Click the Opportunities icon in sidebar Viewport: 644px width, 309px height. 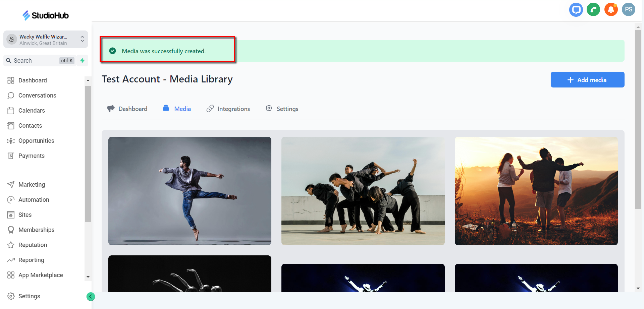coord(11,141)
